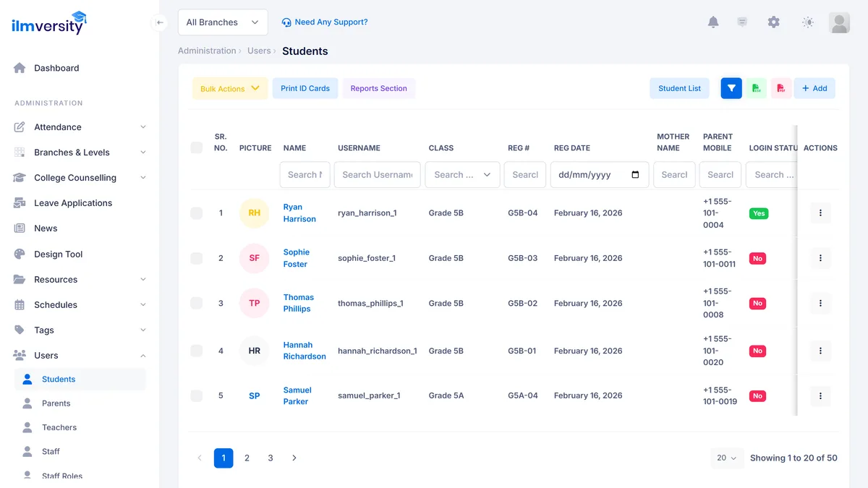
Task: Expand College Counselling in sidebar
Action: (80, 178)
